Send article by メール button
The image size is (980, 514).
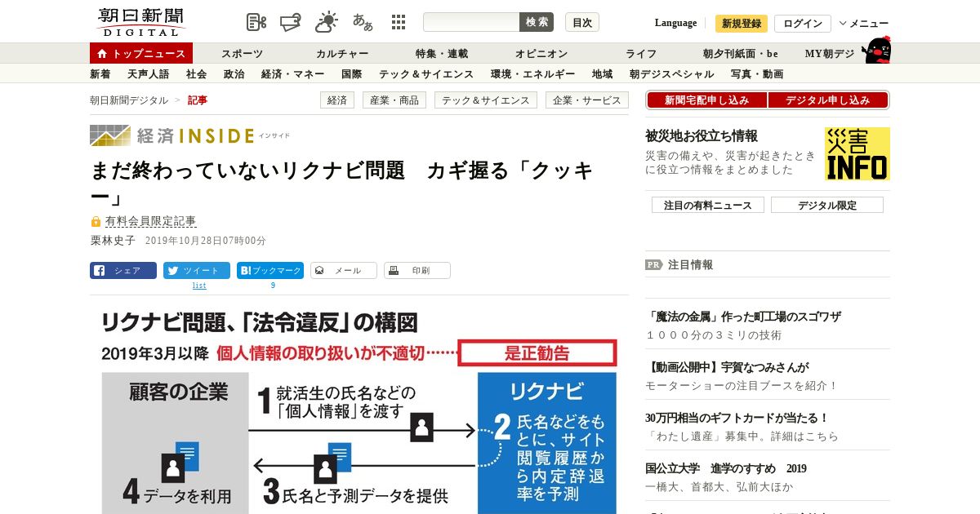pyautogui.click(x=344, y=270)
